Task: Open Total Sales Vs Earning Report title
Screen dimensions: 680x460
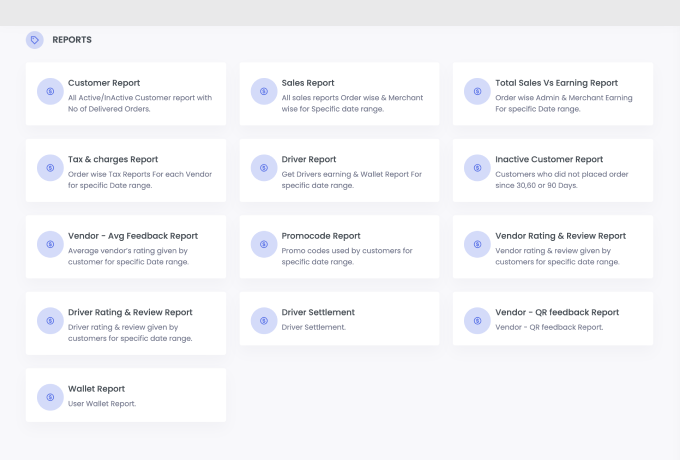Action: (556, 83)
